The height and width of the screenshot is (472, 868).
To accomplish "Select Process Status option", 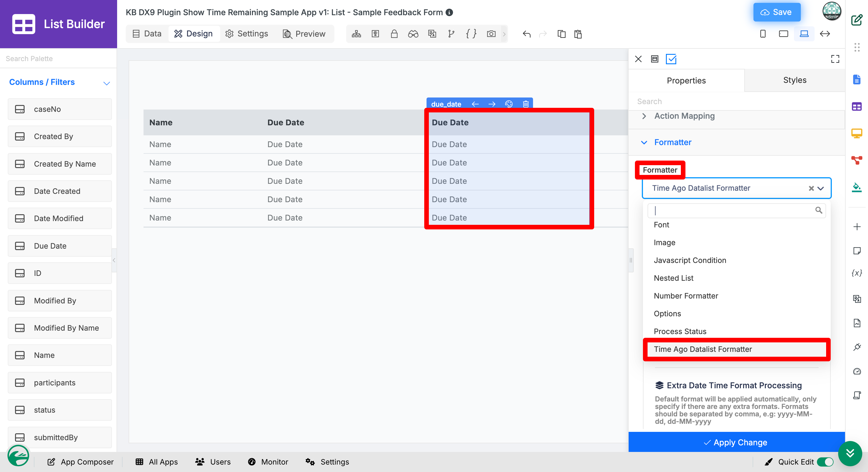I will 737,331.
